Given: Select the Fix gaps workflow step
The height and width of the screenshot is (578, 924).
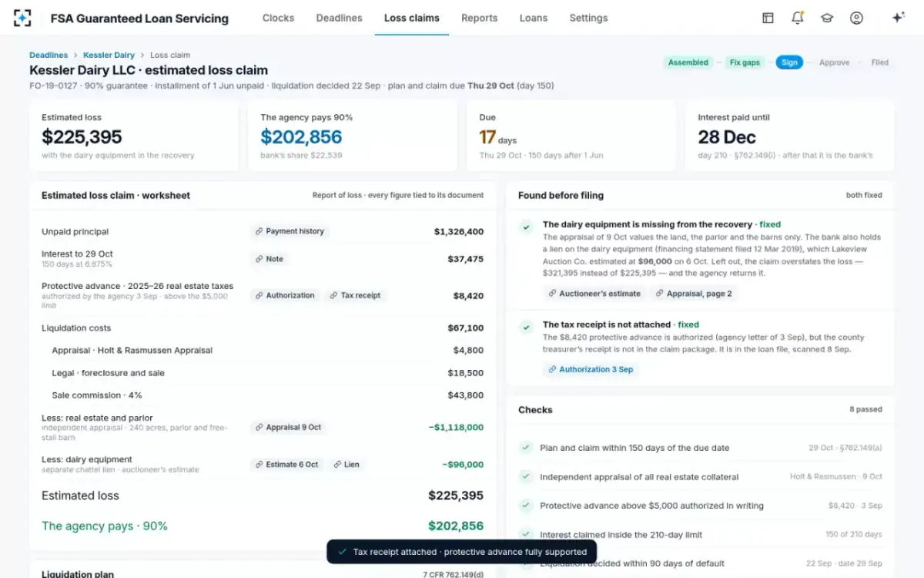Looking at the screenshot, I should coord(745,62).
